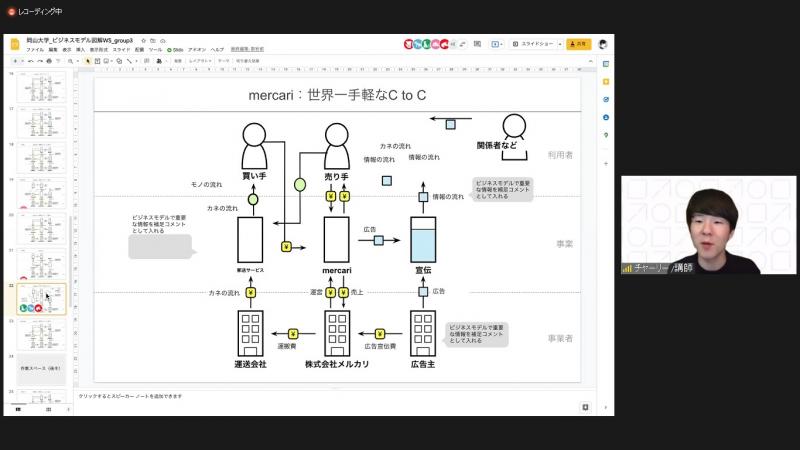Viewport: 800px width, 450px height.
Task: Click the background button in the toolbar
Action: pos(178,61)
